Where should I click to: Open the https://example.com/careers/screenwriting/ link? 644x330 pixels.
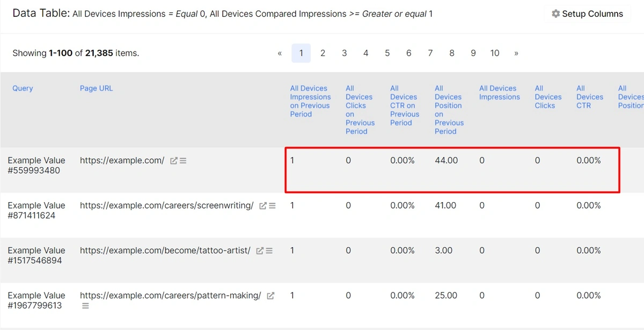pyautogui.click(x=166, y=206)
